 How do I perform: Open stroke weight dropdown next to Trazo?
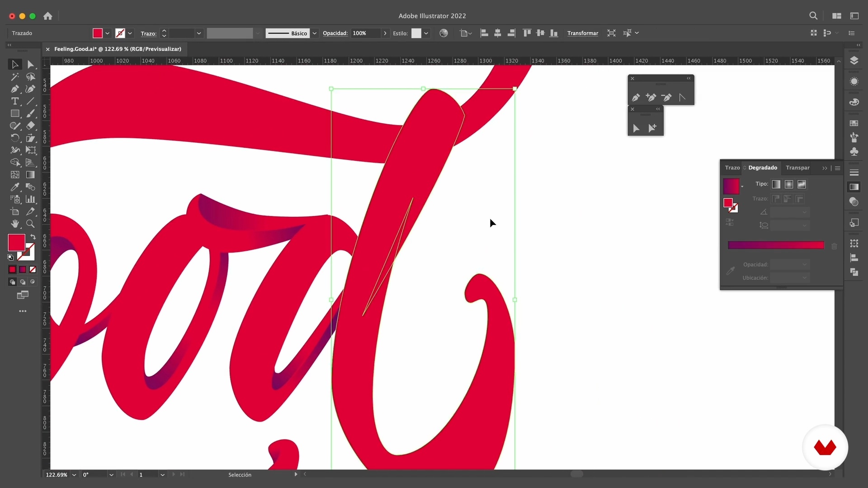[x=198, y=33]
